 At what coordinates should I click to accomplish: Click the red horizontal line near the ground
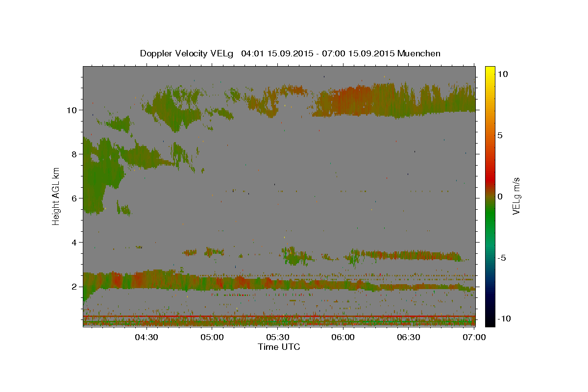(x=279, y=317)
